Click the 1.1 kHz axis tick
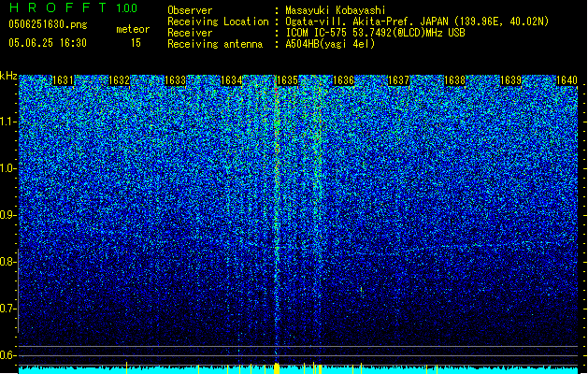This screenshot has width=588, height=374. 8,122
